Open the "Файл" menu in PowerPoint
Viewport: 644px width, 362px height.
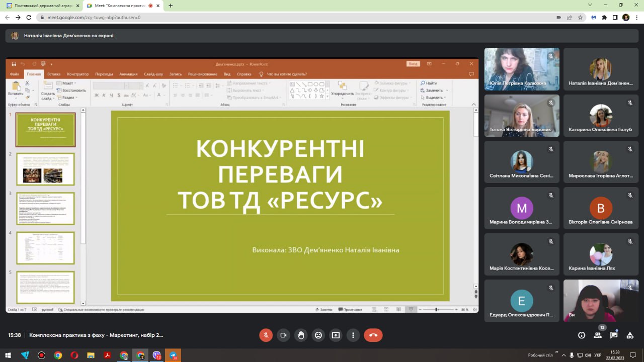point(14,74)
